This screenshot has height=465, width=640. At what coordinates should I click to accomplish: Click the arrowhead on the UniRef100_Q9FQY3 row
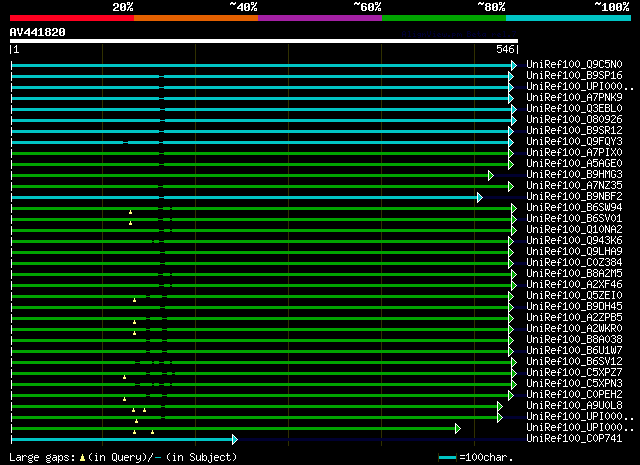511,142
